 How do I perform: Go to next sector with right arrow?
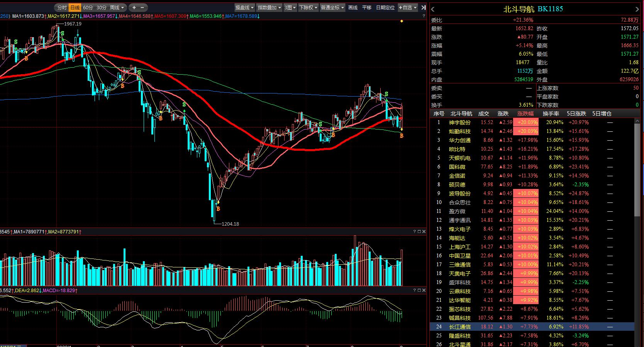637,9
